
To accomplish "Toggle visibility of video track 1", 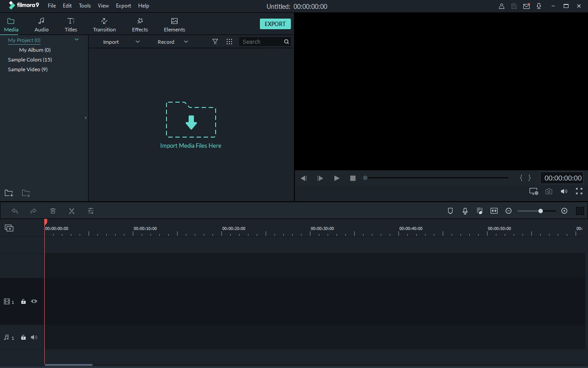I will click(x=34, y=301).
